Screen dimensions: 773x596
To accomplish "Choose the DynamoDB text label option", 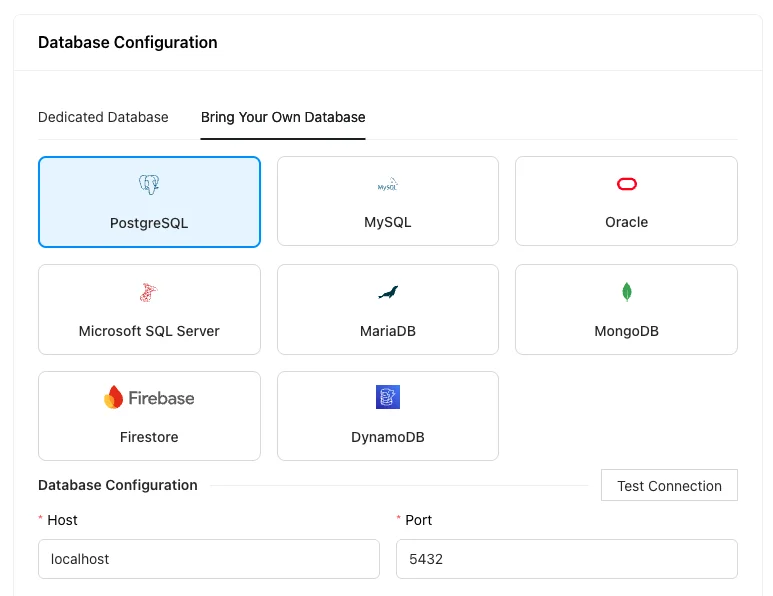I will pyautogui.click(x=387, y=437).
